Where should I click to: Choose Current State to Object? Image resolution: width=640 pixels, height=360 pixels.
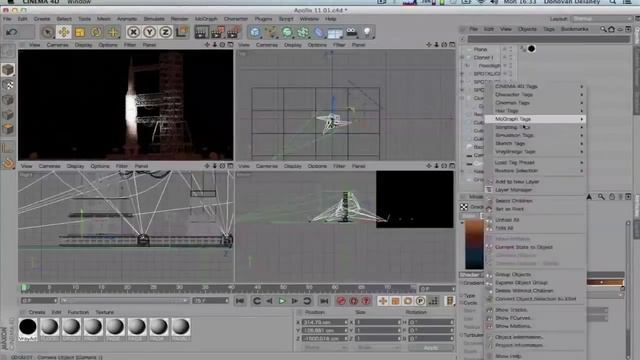point(535,247)
